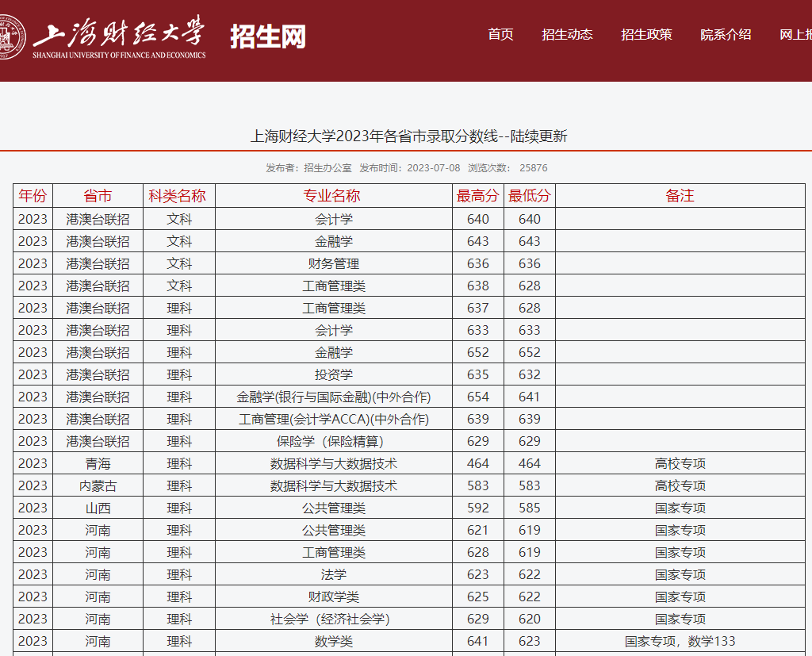The image size is (812, 656).
Task: Select the 青海 row's 数据科学与大数据技术 cell
Action: [331, 463]
